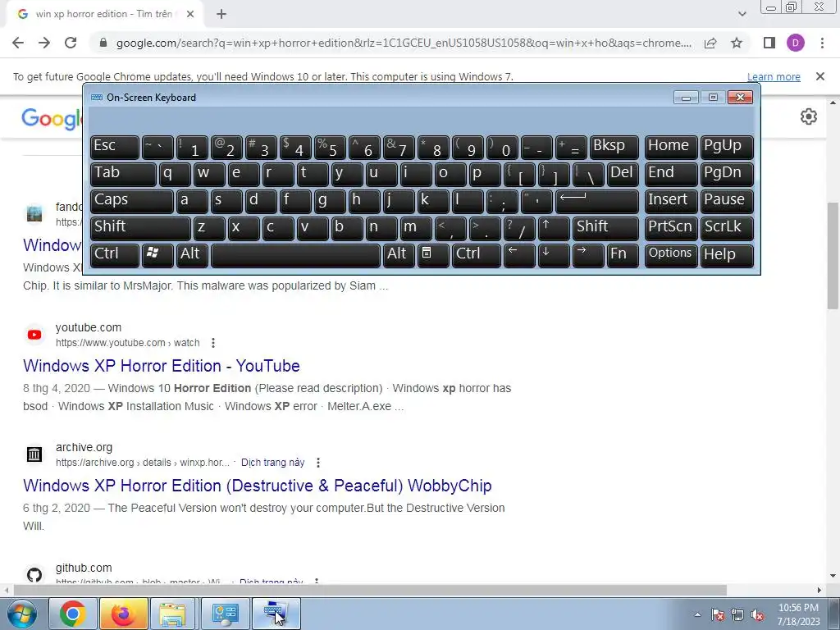Open the Windows Start button
The width and height of the screenshot is (840, 630).
[22, 614]
